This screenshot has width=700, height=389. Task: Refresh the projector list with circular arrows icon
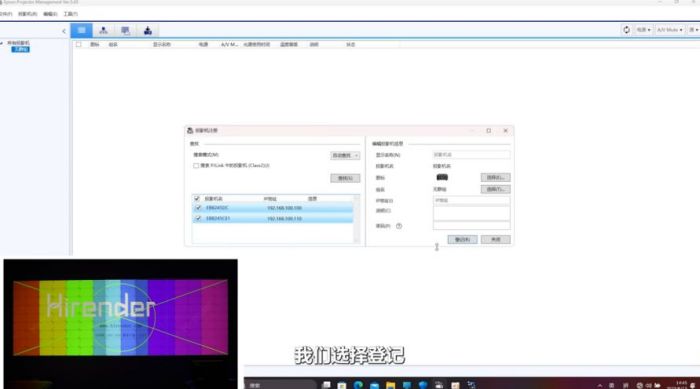point(626,30)
